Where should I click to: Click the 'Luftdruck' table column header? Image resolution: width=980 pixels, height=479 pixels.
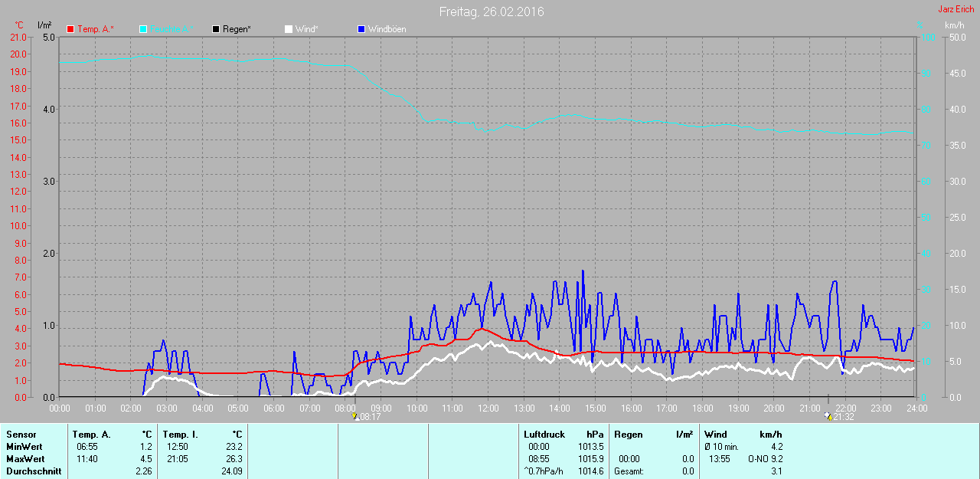(544, 435)
